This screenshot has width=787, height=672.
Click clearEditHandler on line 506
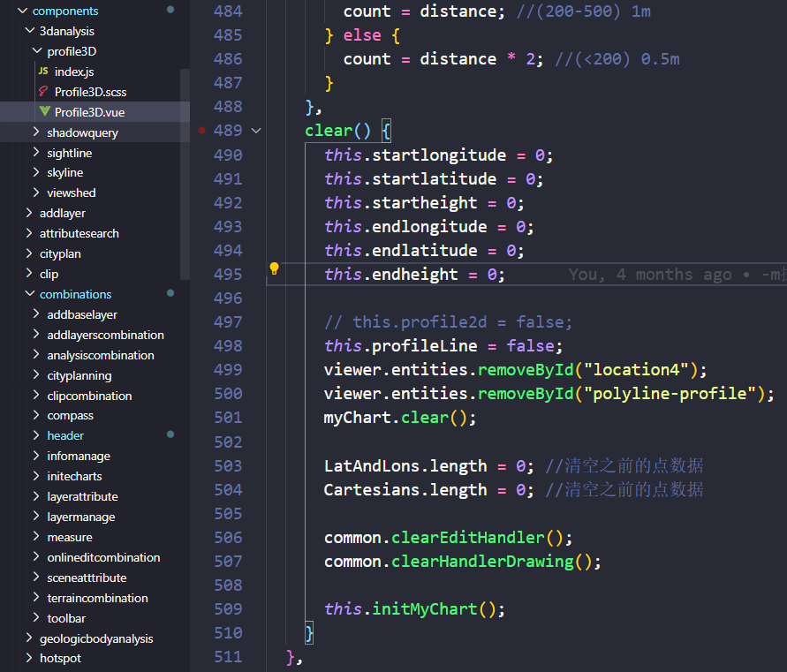pyautogui.click(x=468, y=538)
